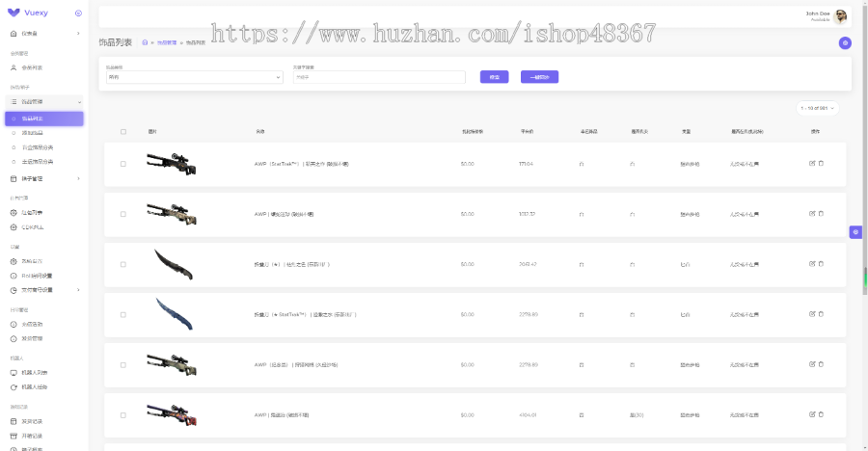868x451 pixels.
Task: Edit the AWP row priced 1037.32
Action: tap(812, 214)
